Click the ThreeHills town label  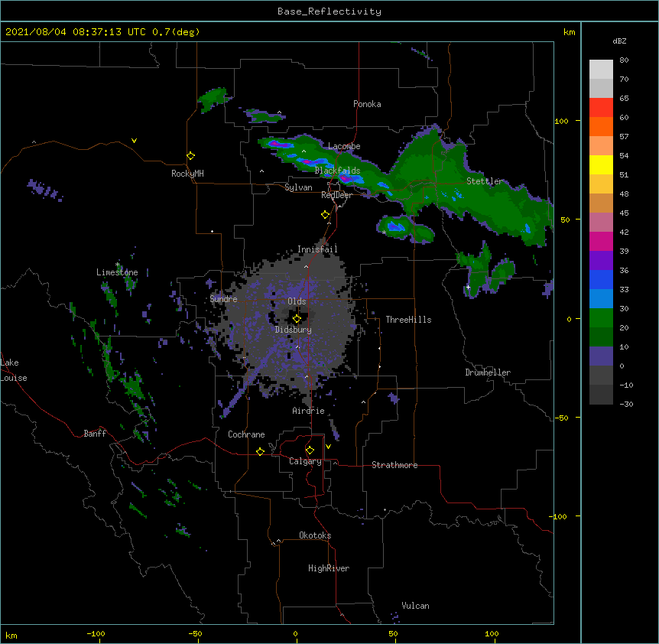pos(408,320)
